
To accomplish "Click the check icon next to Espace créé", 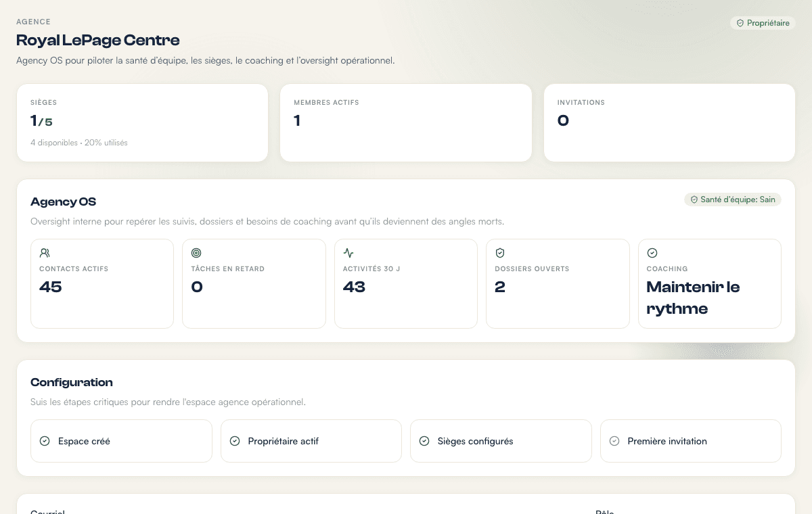I will pyautogui.click(x=45, y=441).
